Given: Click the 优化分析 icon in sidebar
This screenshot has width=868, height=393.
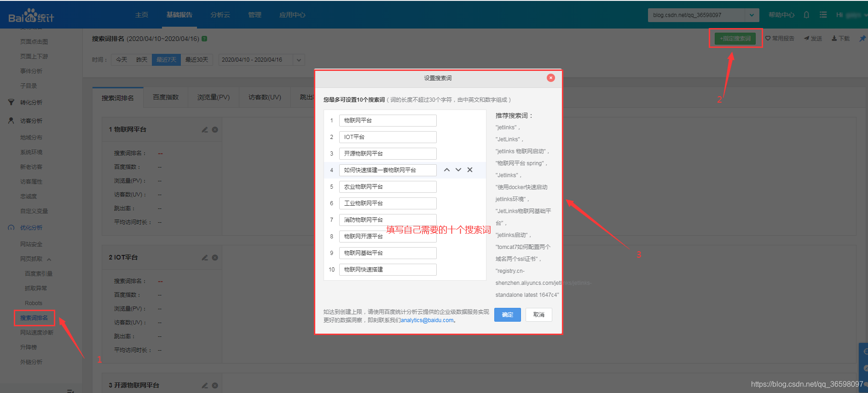Looking at the screenshot, I should [x=11, y=228].
